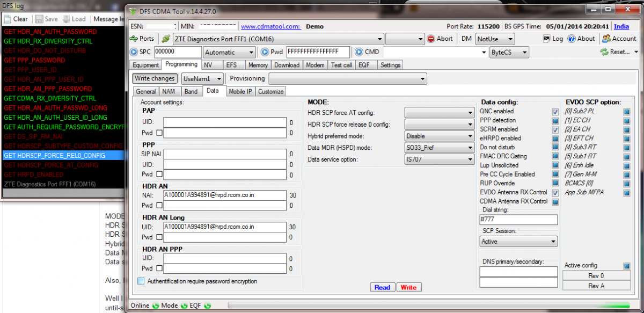Open the ByteCS dropdown
644x313 pixels.
pyautogui.click(x=509, y=52)
